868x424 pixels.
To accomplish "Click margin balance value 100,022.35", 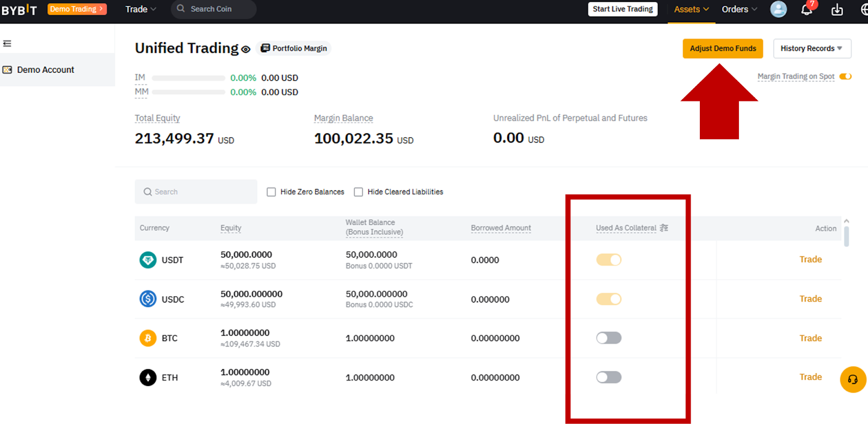I will click(354, 138).
